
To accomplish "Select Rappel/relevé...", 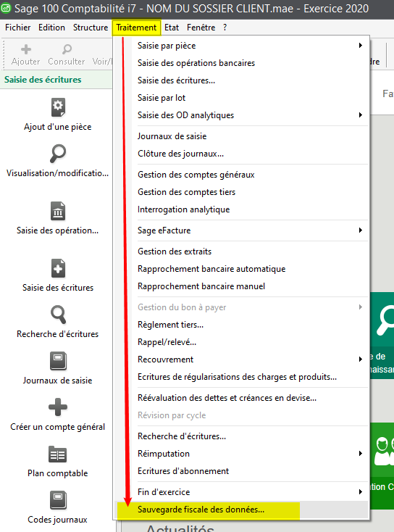I will coord(242,342).
